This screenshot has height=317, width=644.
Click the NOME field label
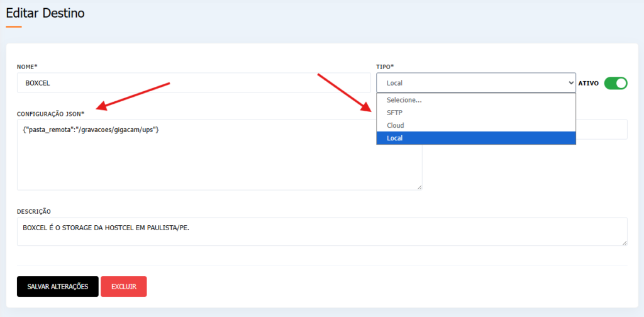pos(28,67)
